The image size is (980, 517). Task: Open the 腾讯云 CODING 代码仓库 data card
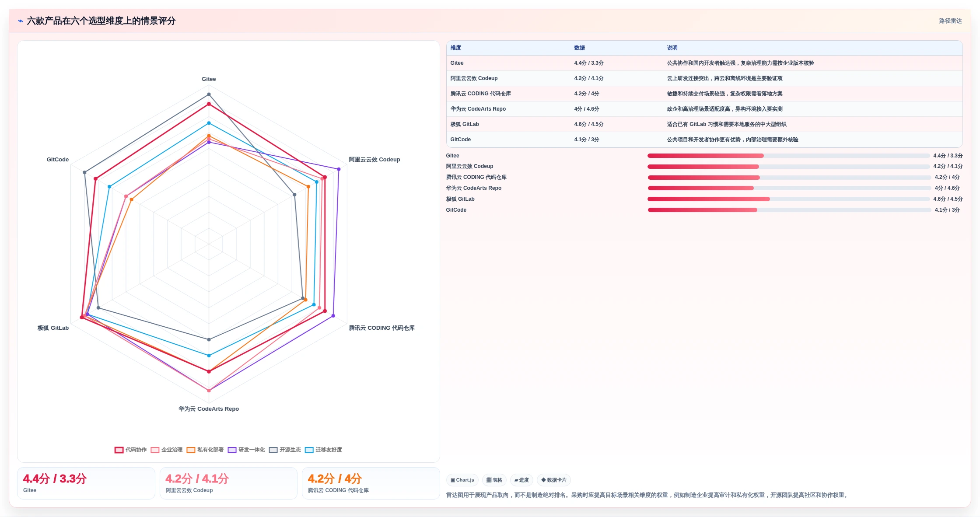(x=371, y=483)
